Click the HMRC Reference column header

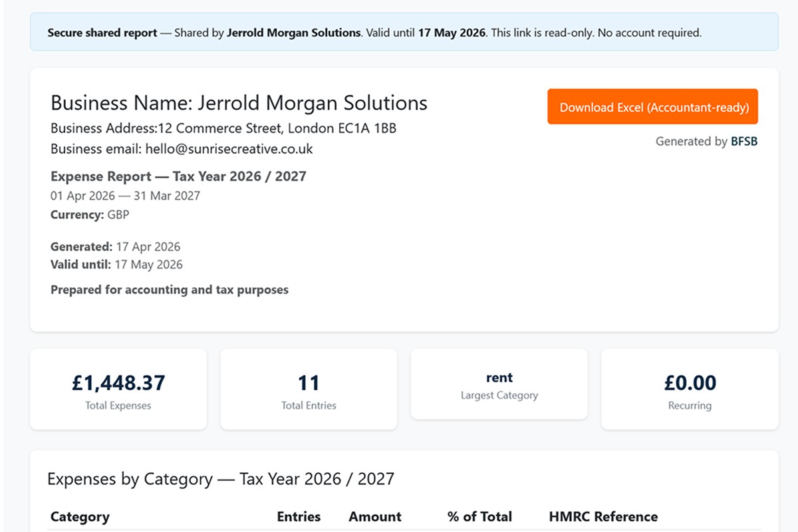point(603,517)
